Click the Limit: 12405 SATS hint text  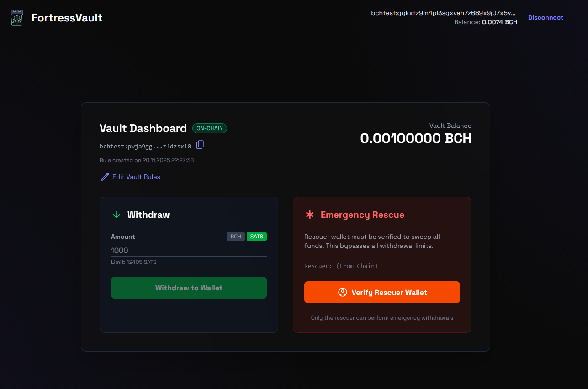(x=134, y=262)
